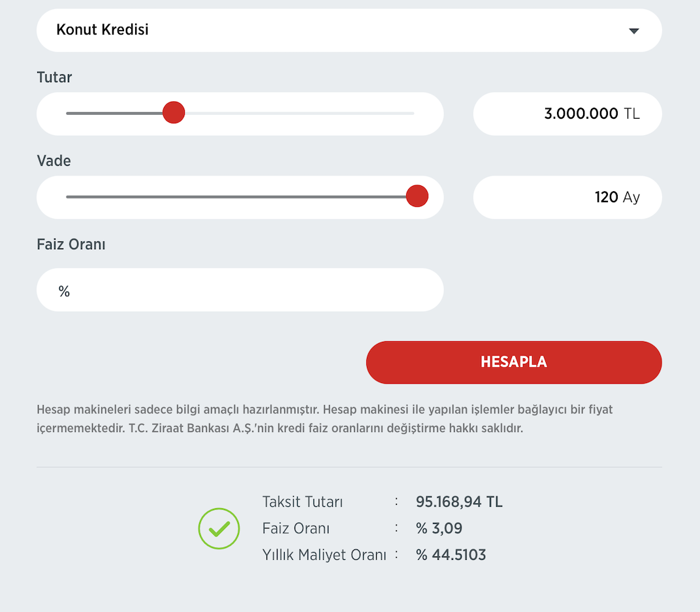Click the % 3,09 interest rate result
700x612 pixels.
439,528
